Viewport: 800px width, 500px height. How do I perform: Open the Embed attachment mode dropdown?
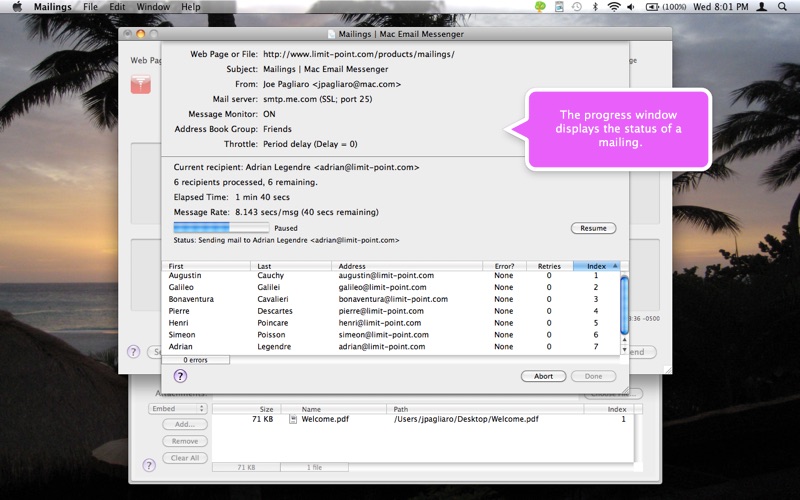coord(177,409)
